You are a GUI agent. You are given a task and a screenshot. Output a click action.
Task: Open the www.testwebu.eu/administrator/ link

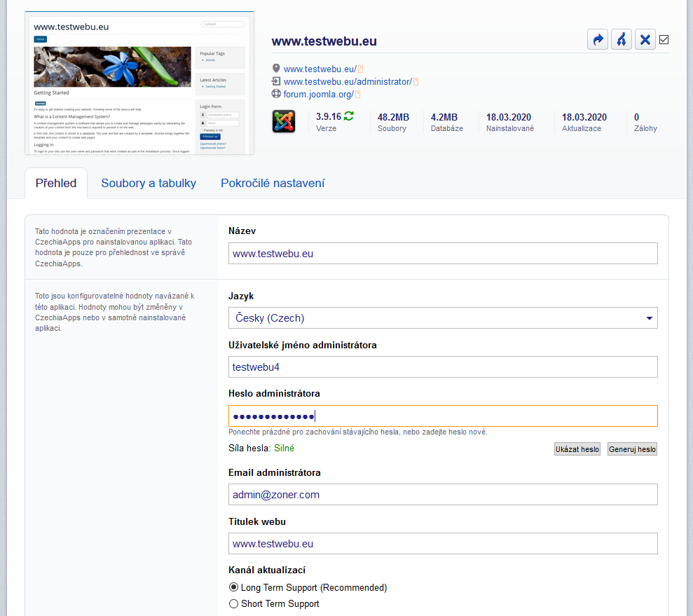point(347,82)
